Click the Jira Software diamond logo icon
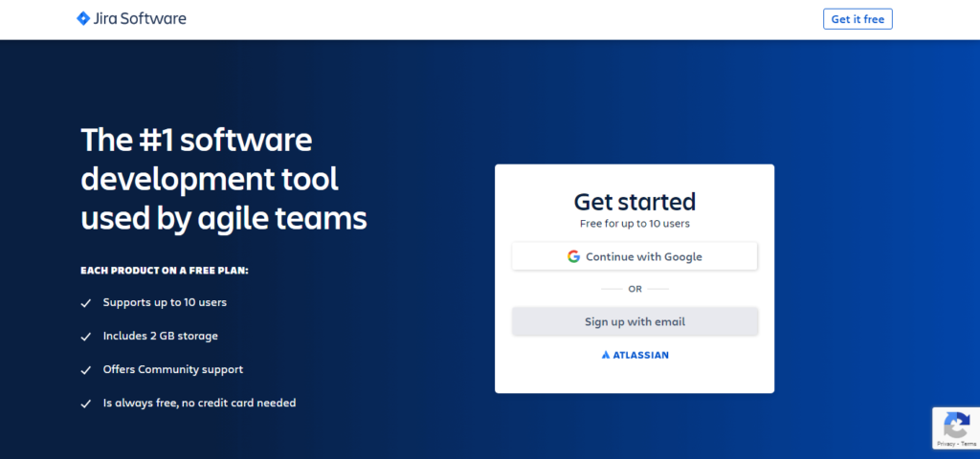The height and width of the screenshot is (459, 980). tap(83, 19)
